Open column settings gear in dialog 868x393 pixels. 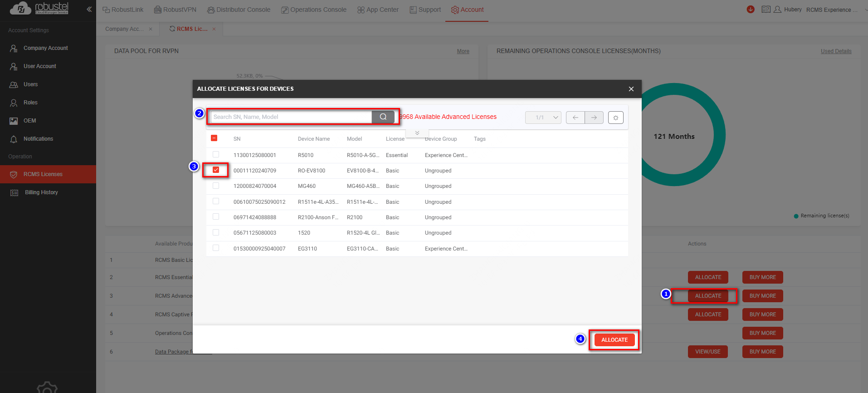pos(615,118)
